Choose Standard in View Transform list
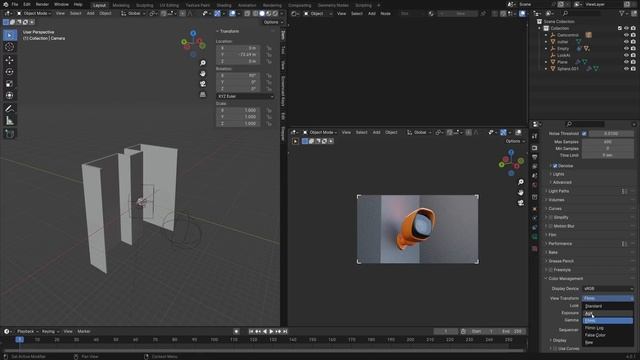The image size is (640, 360). tap(608, 306)
